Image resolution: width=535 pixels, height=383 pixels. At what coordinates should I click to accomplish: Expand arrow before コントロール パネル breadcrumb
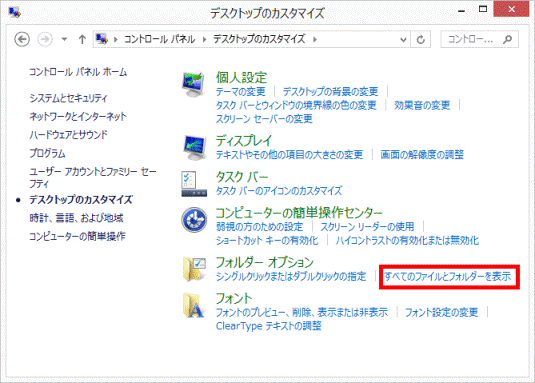[116, 40]
